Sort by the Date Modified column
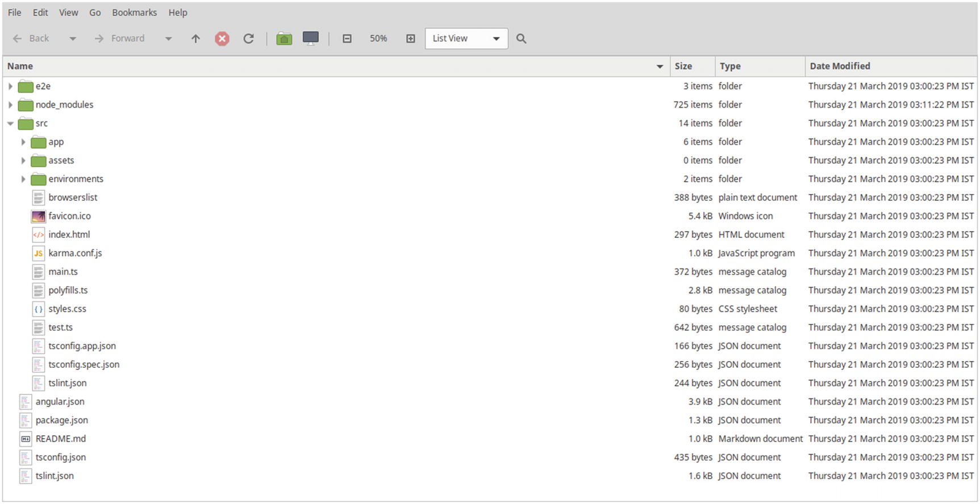The image size is (980, 504). tap(840, 66)
